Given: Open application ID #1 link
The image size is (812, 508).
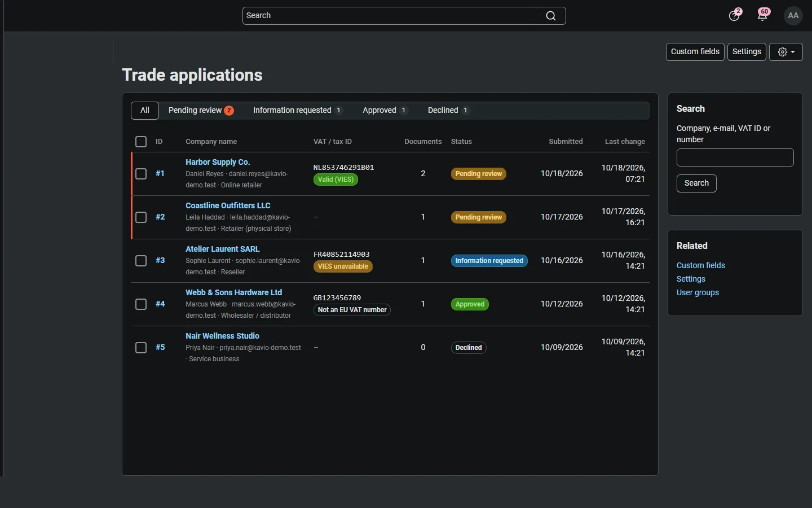Looking at the screenshot, I should tap(160, 174).
